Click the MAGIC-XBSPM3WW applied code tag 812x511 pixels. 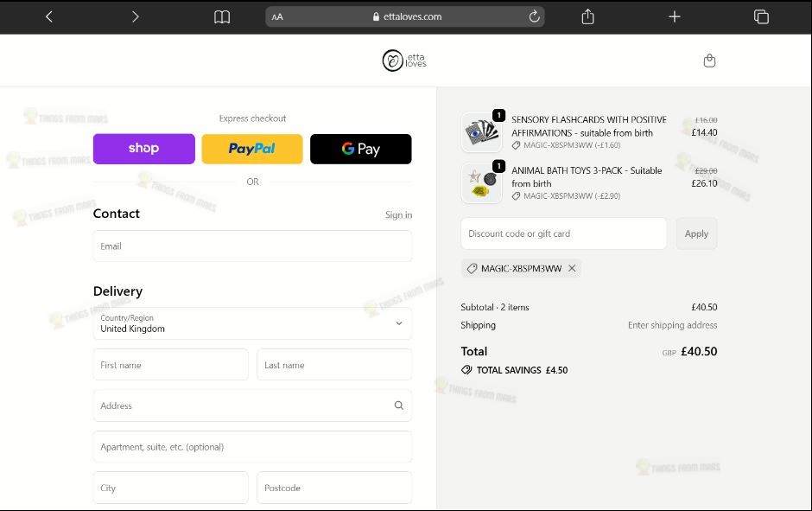[x=521, y=268]
